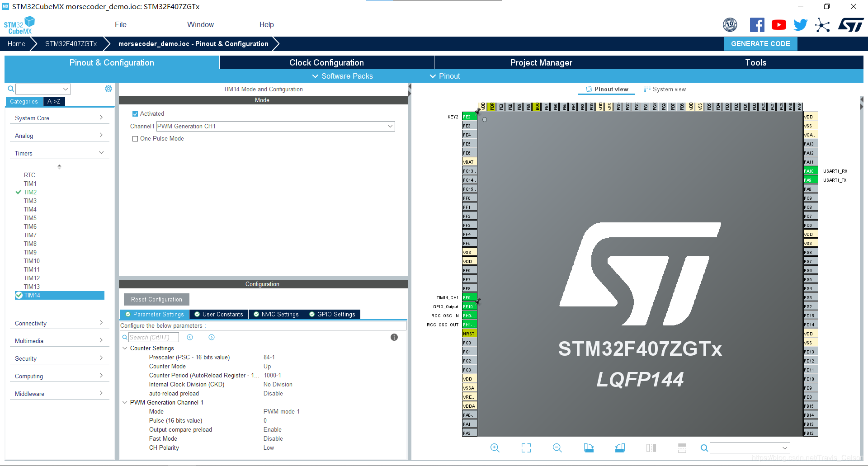Screen dimensions: 868x466
Task: Expand Multimedia category
Action: pyautogui.click(x=59, y=341)
